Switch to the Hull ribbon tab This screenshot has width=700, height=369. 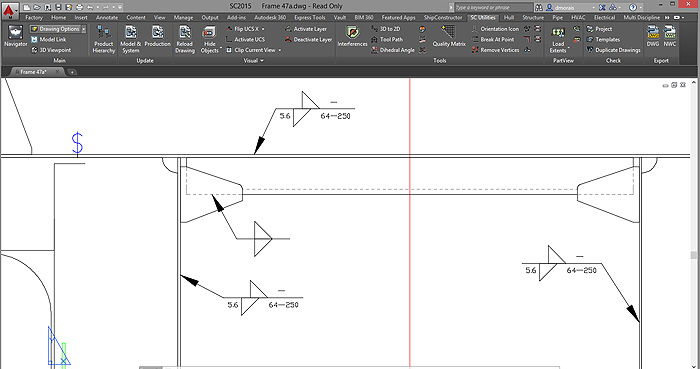point(509,18)
